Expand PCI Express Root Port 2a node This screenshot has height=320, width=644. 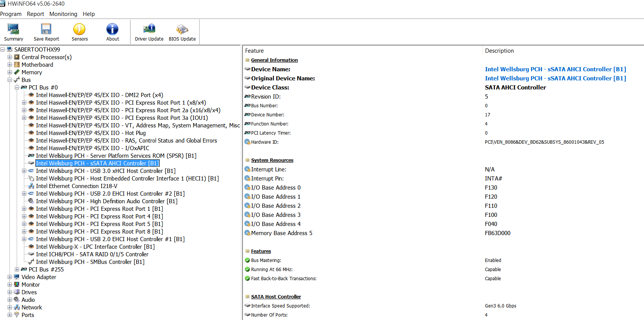pyautogui.click(x=24, y=110)
